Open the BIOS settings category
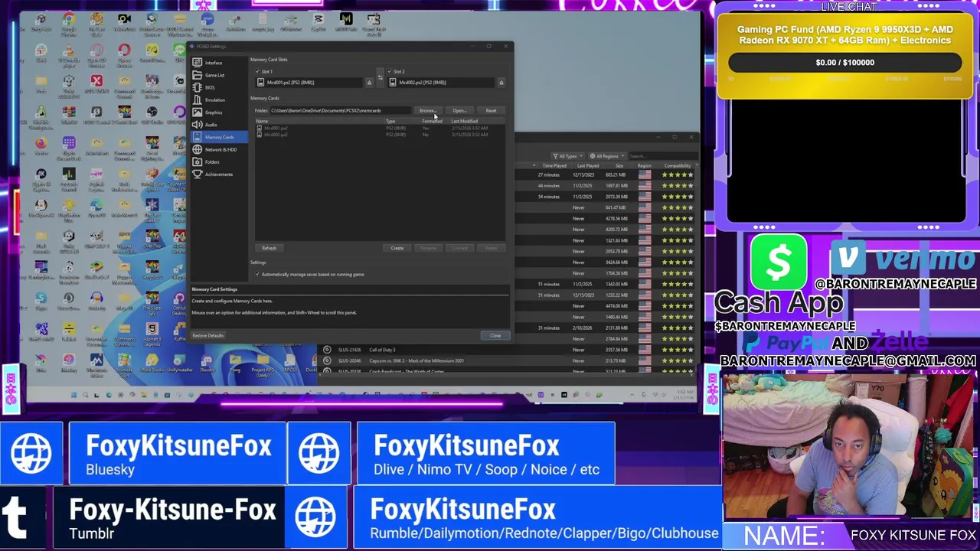980x551 pixels. tap(219, 87)
